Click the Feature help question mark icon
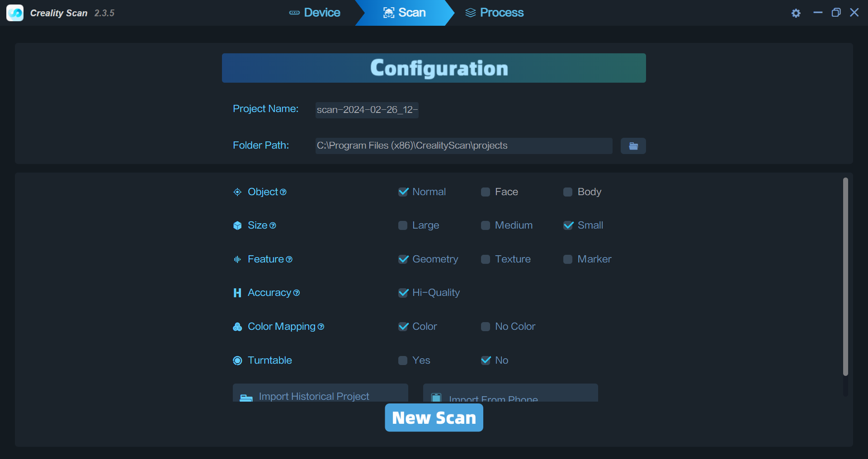868x459 pixels. [289, 259]
